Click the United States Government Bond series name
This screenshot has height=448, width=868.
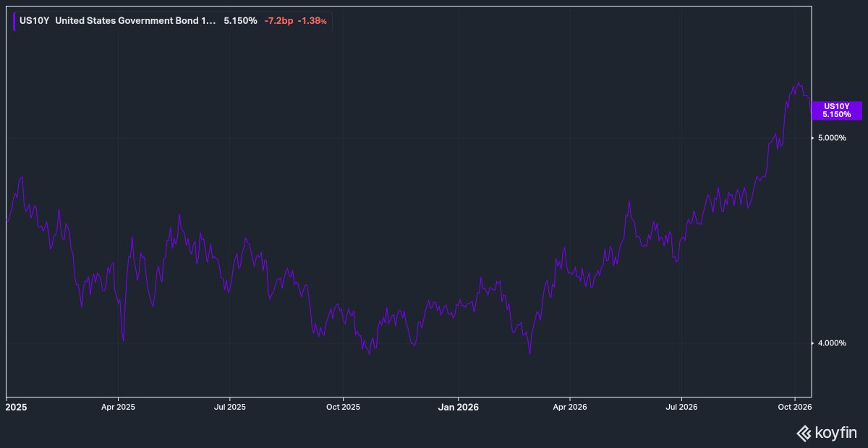coord(135,21)
